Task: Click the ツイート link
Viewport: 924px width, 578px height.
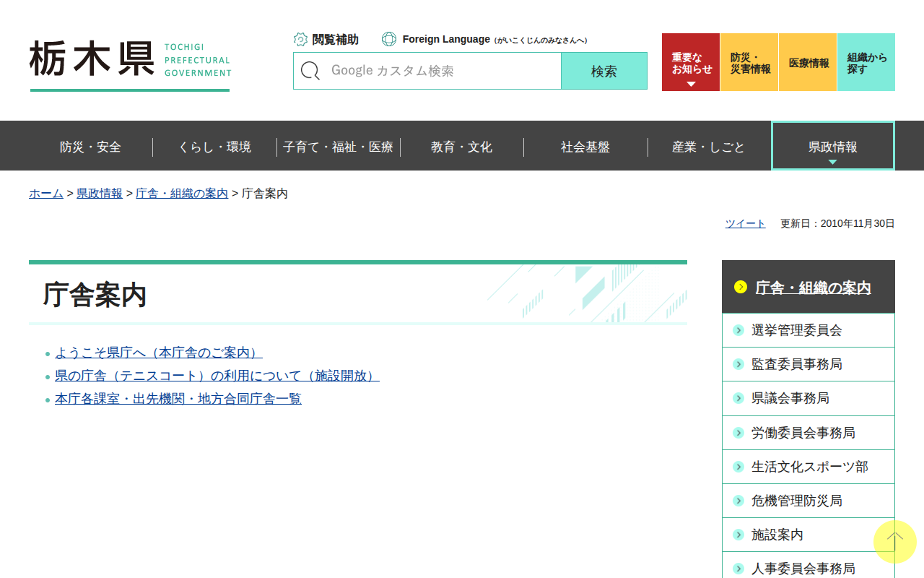Action: (x=745, y=223)
